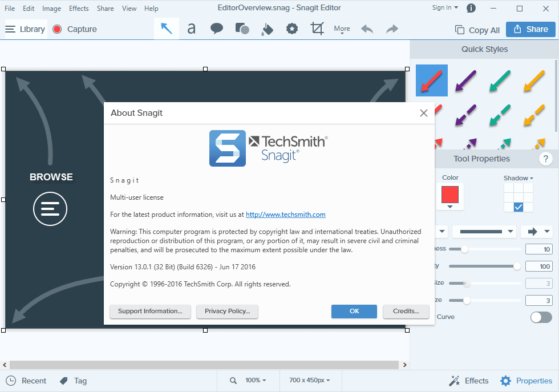559x392 pixels.
Task: Open the 100% zoom dropdown
Action: 255,381
